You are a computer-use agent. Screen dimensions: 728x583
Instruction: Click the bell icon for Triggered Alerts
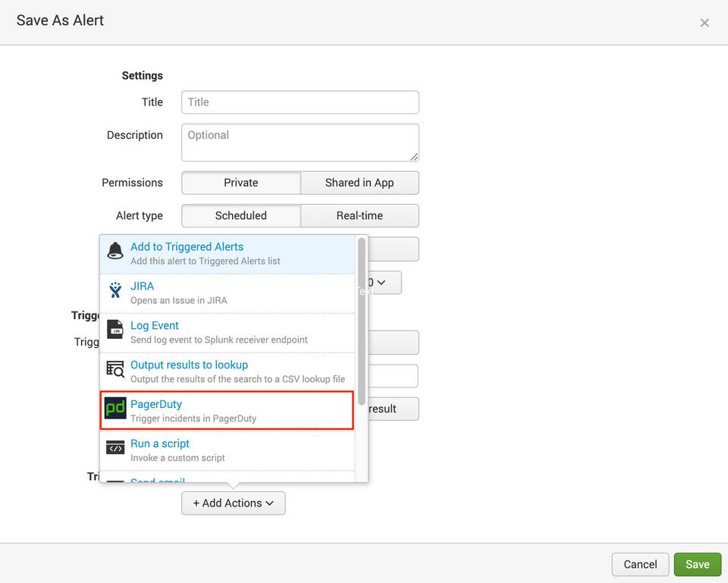pos(115,252)
